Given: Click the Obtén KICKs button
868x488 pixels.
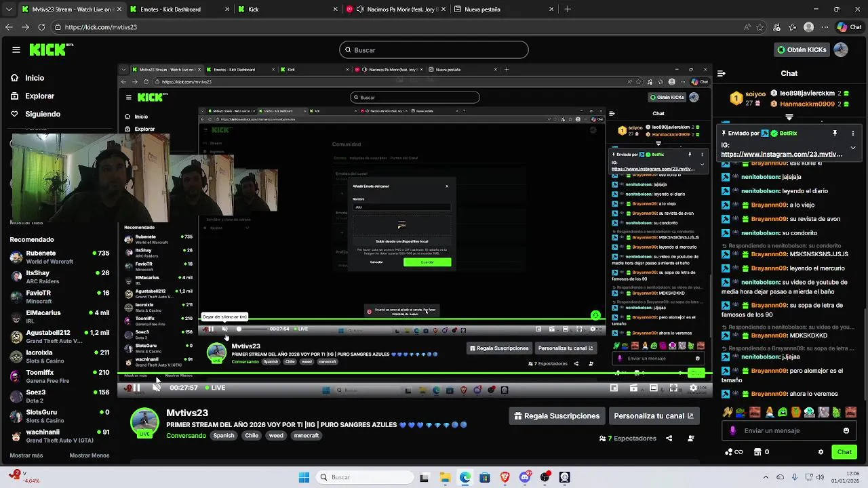Looking at the screenshot, I should click(802, 50).
